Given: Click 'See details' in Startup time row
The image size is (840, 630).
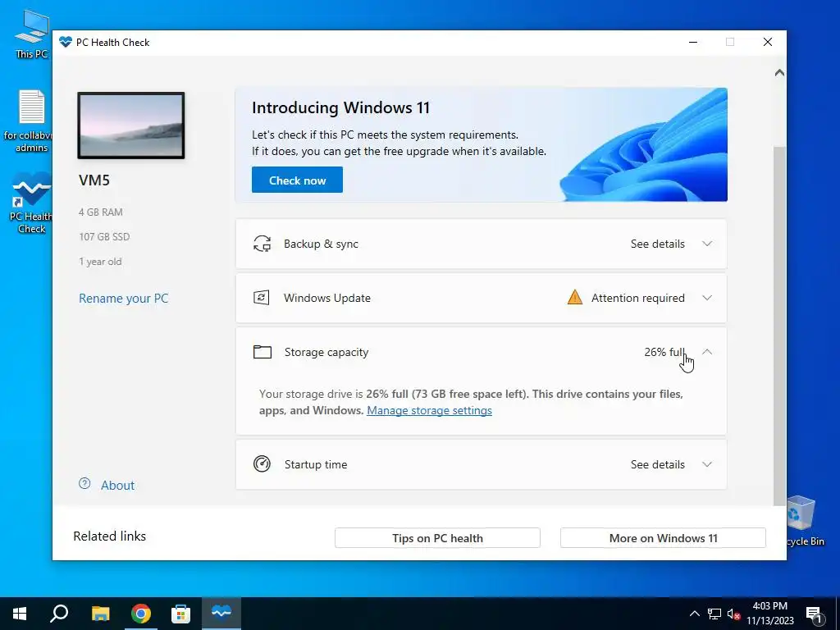Looking at the screenshot, I should pyautogui.click(x=657, y=464).
